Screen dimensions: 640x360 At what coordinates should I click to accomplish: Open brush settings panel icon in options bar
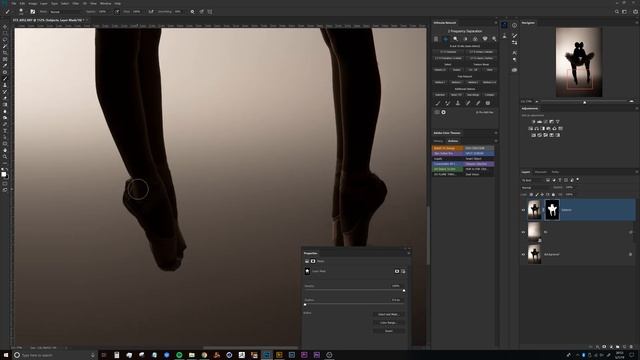[33, 12]
